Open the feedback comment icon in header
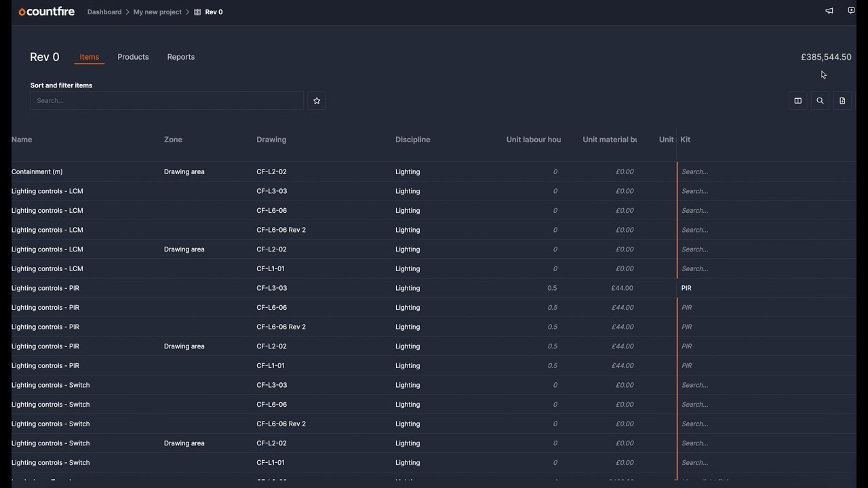The height and width of the screenshot is (488, 868). (x=851, y=11)
